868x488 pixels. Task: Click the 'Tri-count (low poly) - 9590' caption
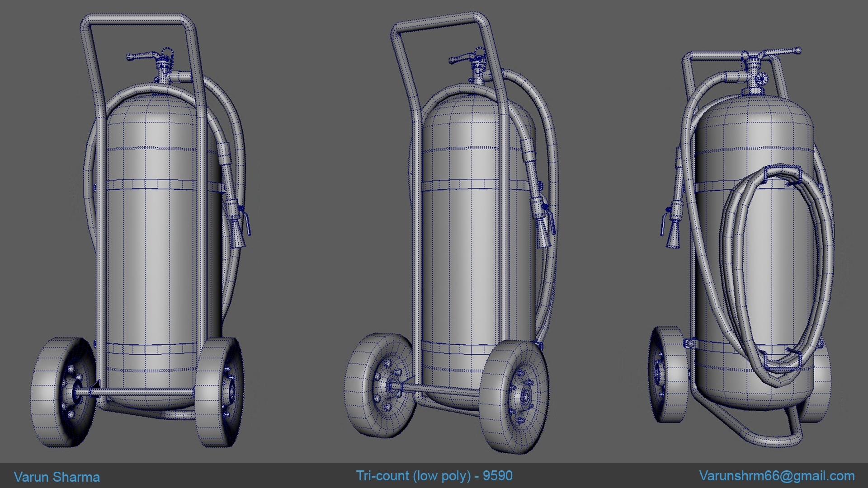(434, 476)
